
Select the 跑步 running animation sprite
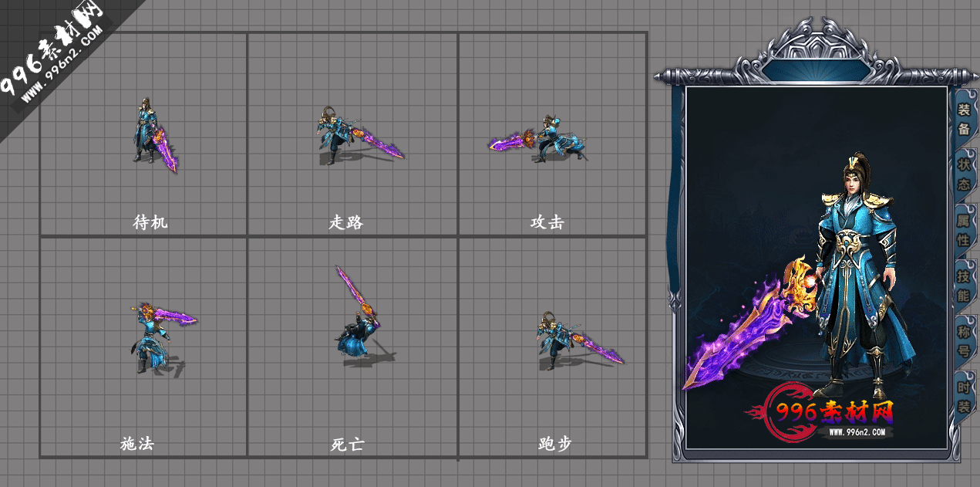580,340
